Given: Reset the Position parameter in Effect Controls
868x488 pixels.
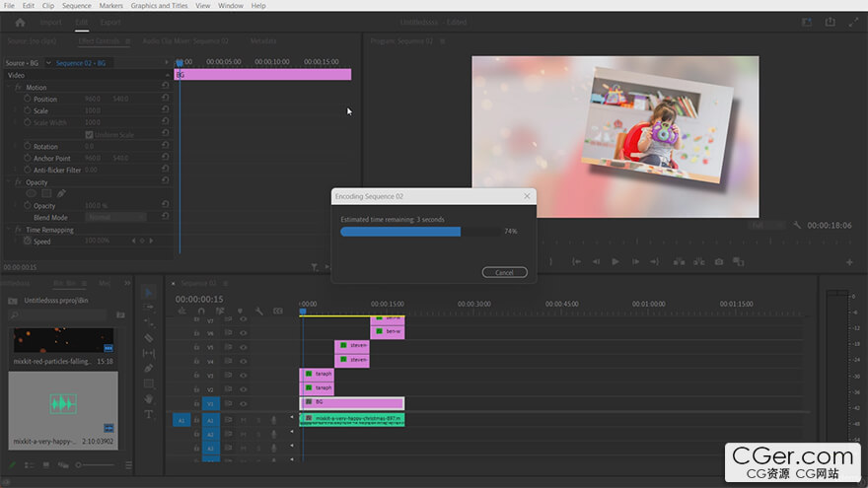Looking at the screenshot, I should (165, 100).
